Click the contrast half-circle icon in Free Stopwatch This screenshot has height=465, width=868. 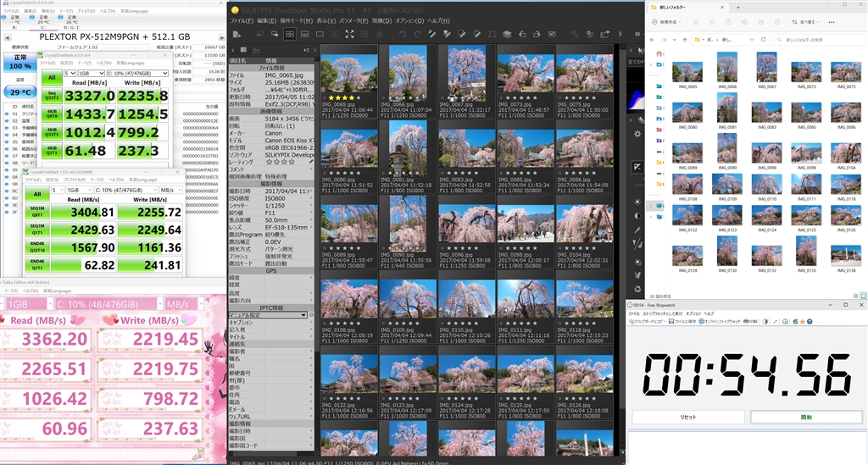coord(765,321)
